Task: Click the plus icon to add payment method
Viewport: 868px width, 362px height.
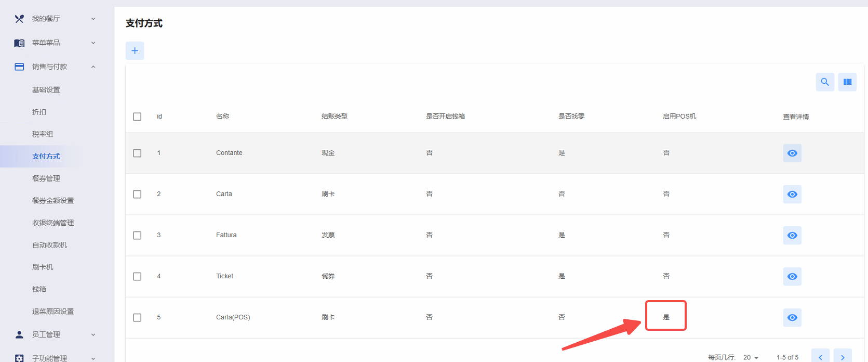Action: click(135, 50)
